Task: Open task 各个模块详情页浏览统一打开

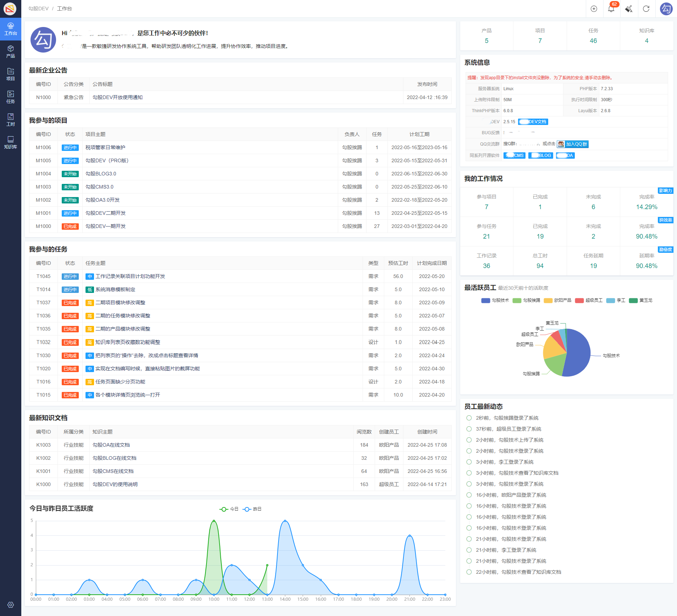Action: coord(128,395)
